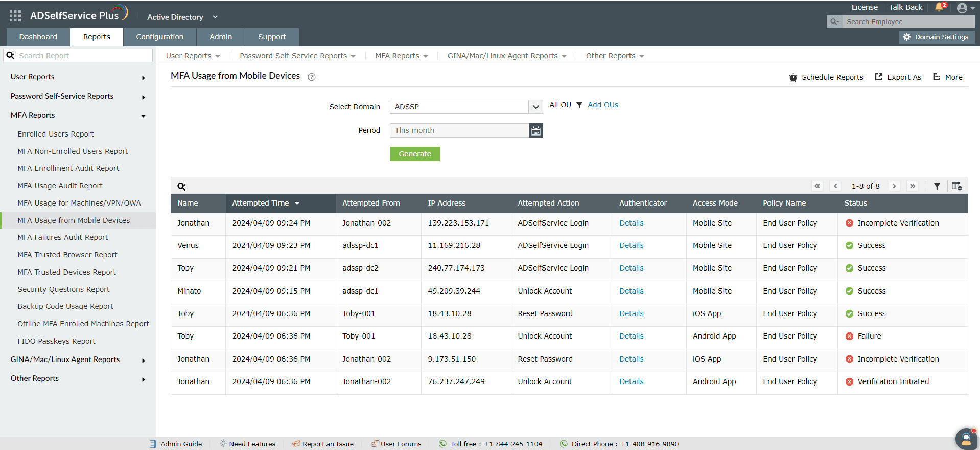Screen dimensions: 980x450
Task: Click the Add OUs link
Action: click(603, 105)
